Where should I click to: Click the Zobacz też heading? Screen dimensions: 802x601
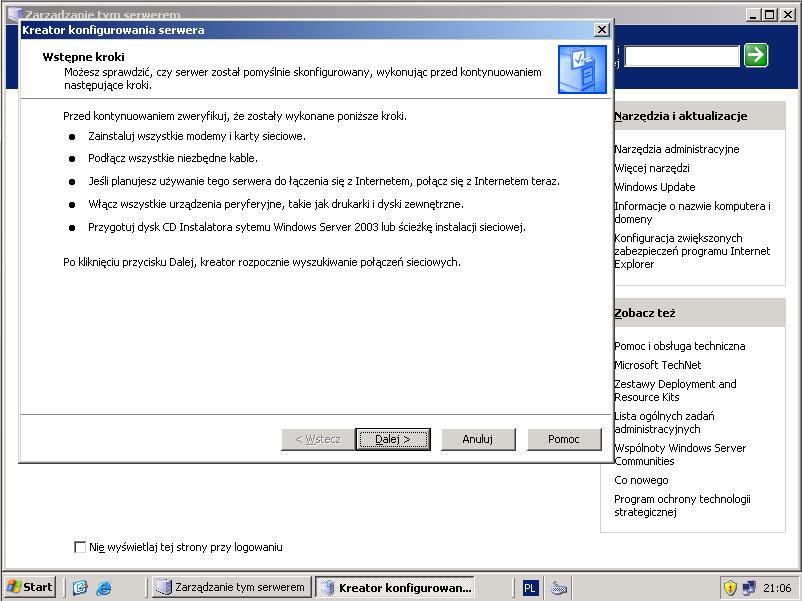(x=644, y=313)
